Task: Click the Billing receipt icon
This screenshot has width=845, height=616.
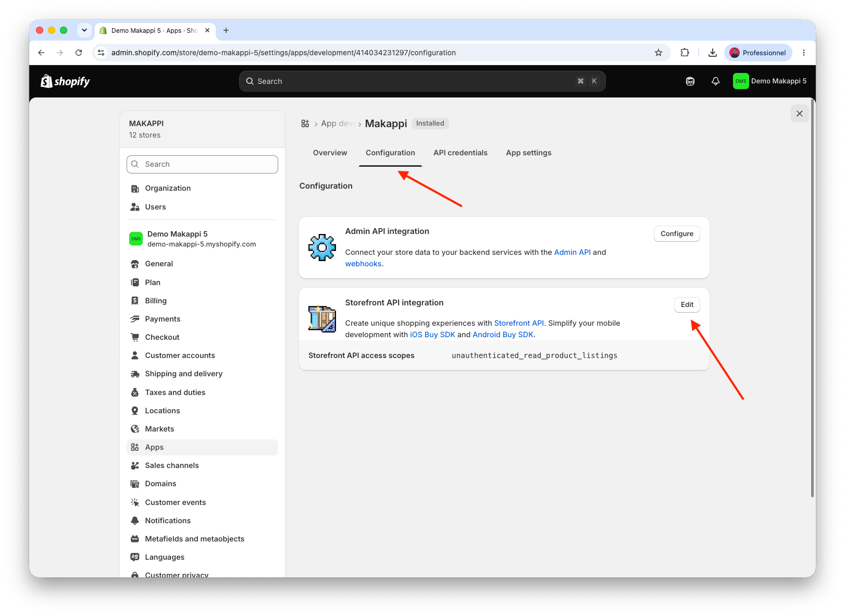Action: (135, 301)
